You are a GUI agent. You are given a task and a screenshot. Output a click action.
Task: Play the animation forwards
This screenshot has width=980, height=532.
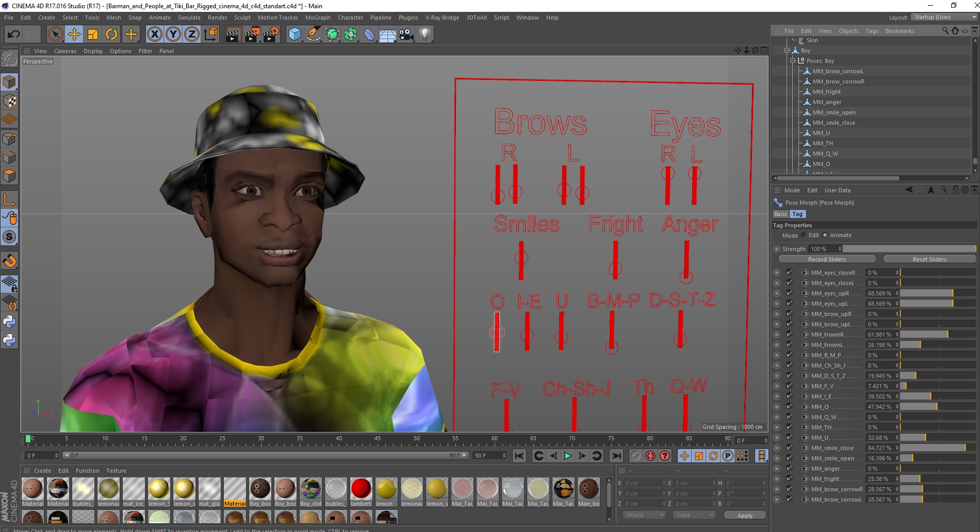(567, 456)
